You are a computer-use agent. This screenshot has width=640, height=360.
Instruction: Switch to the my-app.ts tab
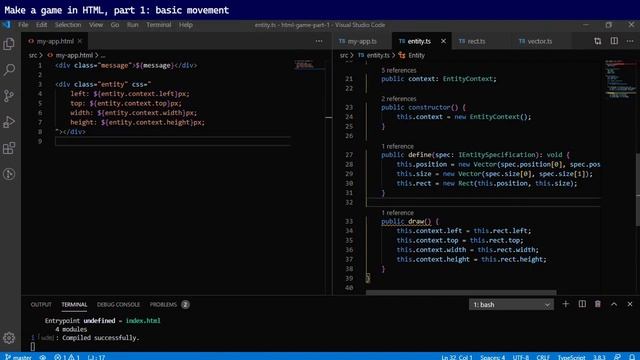tap(362, 41)
